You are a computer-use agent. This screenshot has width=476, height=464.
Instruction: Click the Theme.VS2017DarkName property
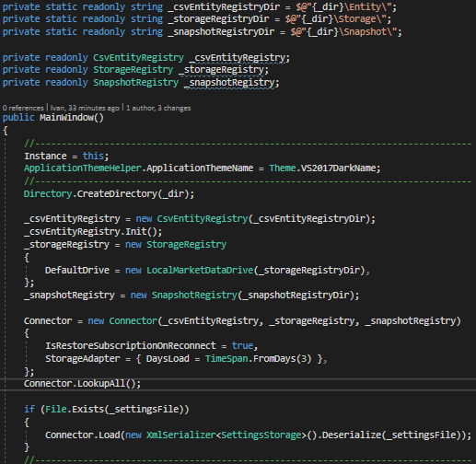322,168
